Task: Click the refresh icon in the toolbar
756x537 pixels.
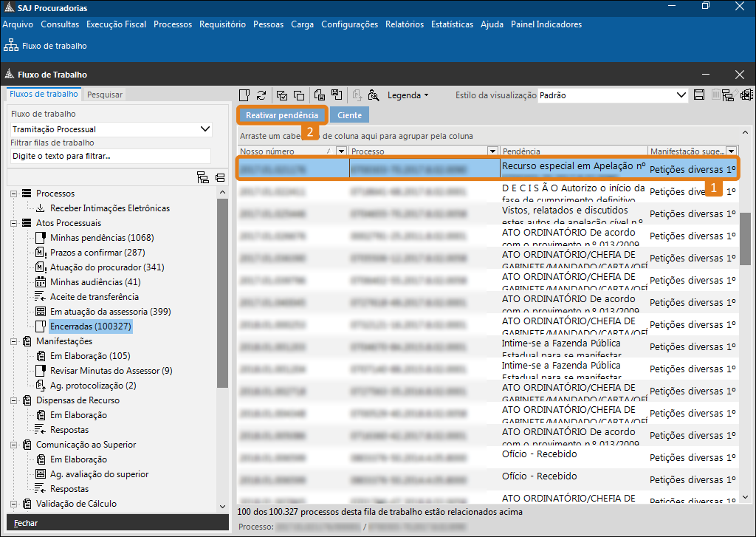Action: pos(261,95)
